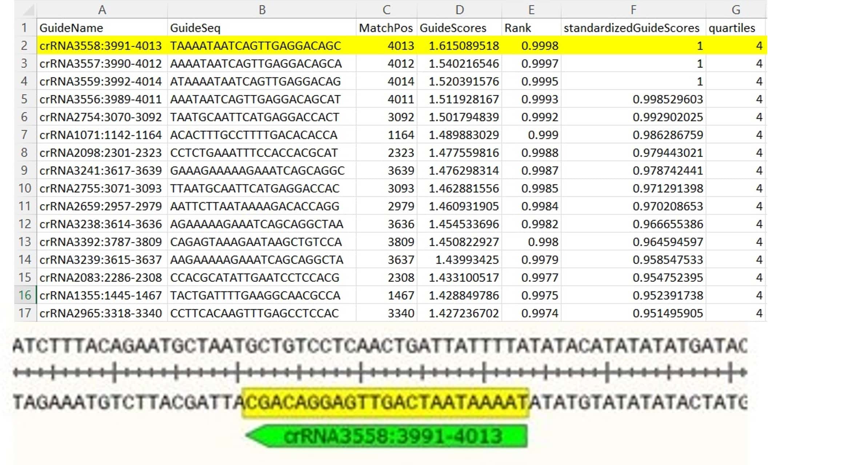Screen dimensions: 868x465
Task: Click the select-all corner of the spreadsheet
Action: 25,9
